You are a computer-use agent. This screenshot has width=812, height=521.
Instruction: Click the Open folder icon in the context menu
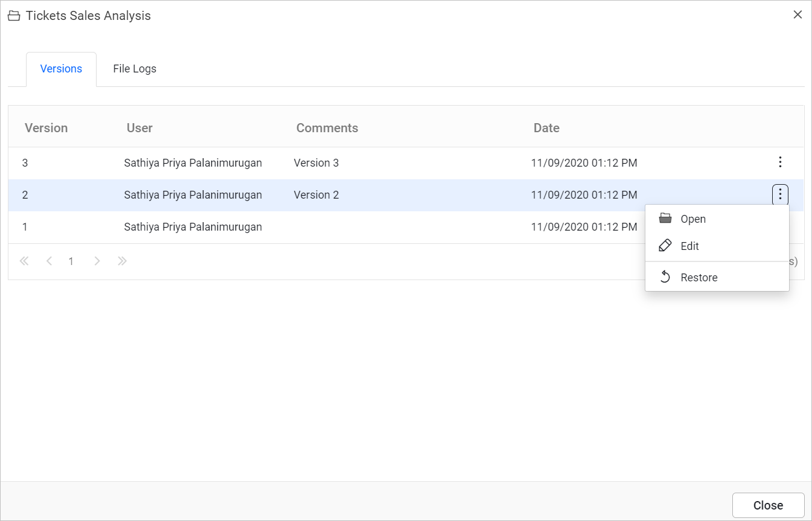665,219
